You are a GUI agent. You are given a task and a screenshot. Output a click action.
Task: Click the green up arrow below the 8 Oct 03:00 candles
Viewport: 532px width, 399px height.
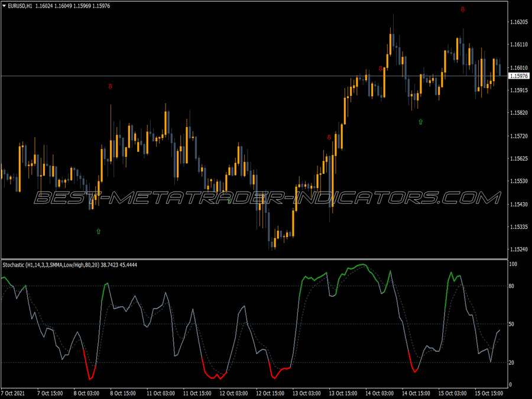[x=98, y=231]
